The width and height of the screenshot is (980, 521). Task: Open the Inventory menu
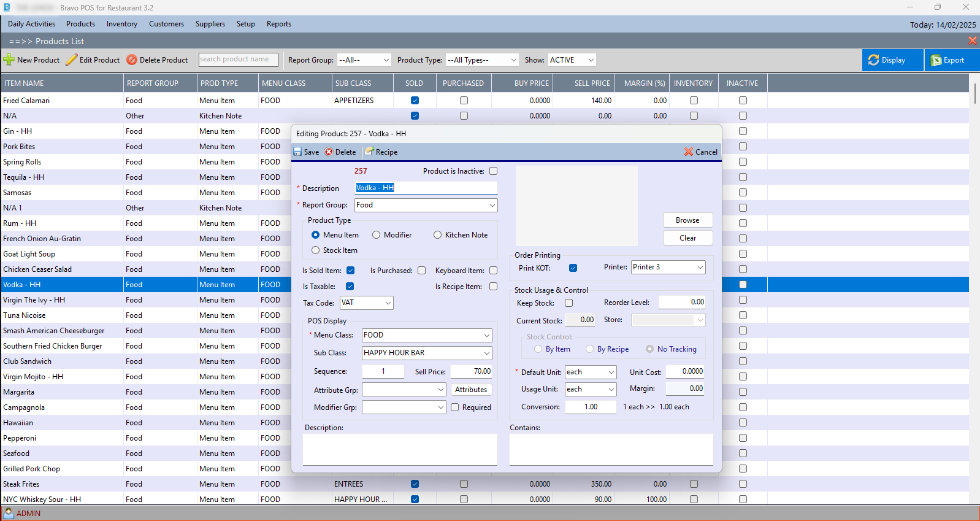coord(121,24)
